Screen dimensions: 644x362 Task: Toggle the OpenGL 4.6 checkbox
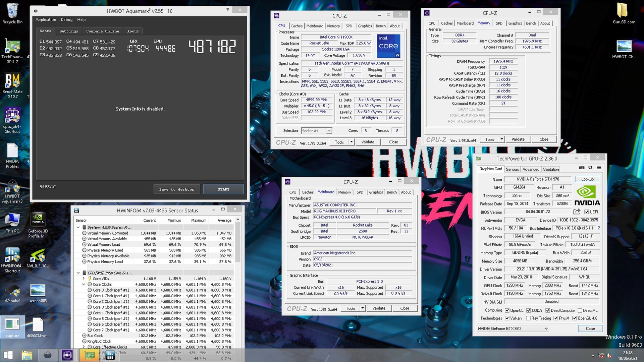click(575, 318)
